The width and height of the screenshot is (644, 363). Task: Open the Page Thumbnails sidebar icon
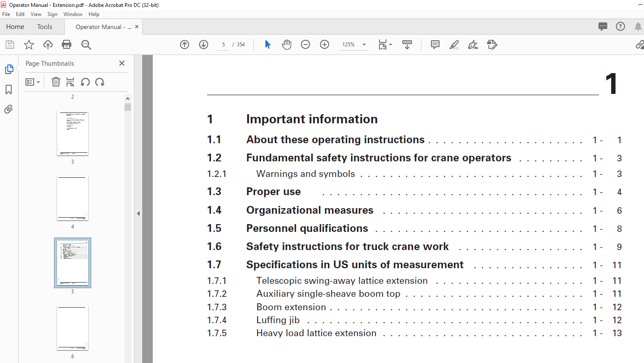tap(9, 69)
